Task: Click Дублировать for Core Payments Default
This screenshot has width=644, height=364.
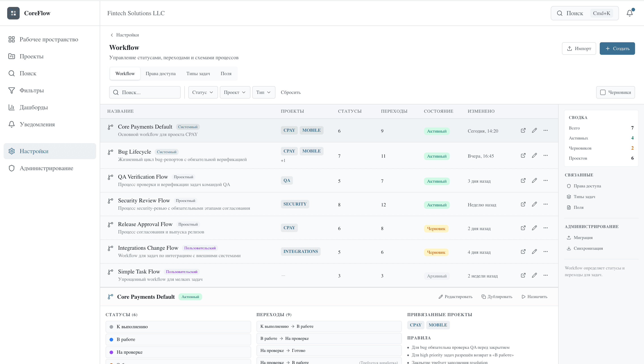Action: [x=497, y=296]
